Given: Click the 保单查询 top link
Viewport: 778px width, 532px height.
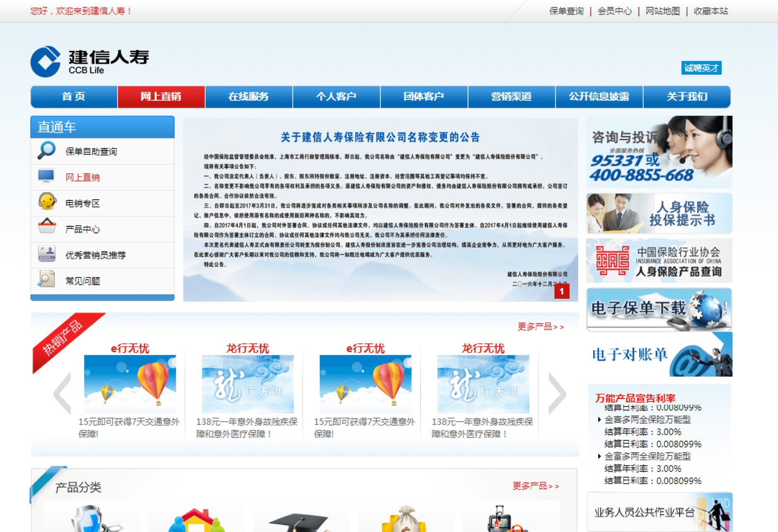Looking at the screenshot, I should (566, 11).
